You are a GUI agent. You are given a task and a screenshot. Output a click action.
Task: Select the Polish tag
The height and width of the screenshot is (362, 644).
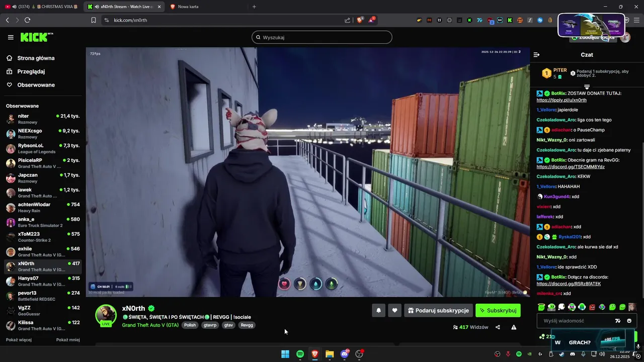(190, 325)
